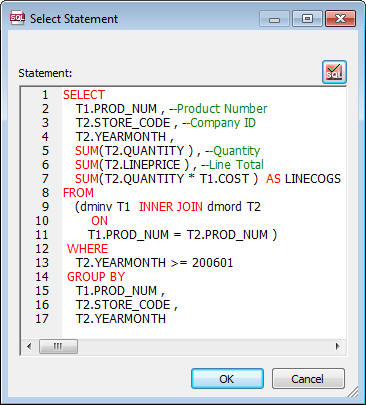Click the SQL syntax check icon
The image size is (366, 405).
(334, 72)
